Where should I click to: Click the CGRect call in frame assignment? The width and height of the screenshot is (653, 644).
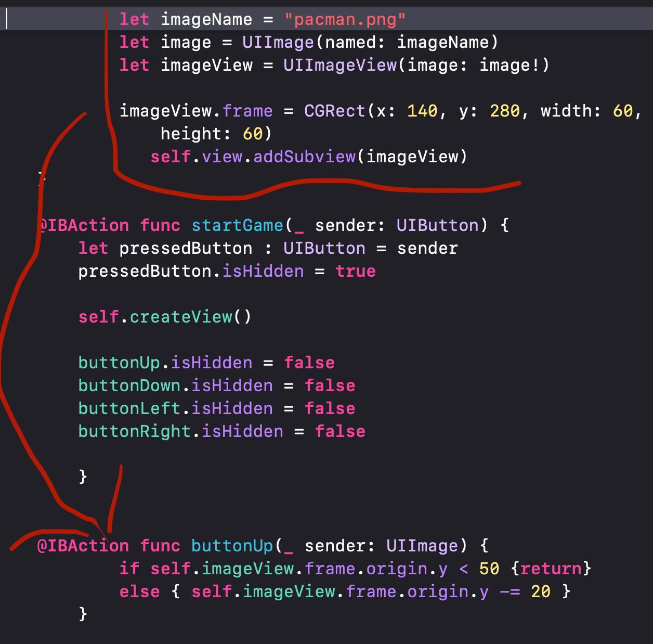335,111
